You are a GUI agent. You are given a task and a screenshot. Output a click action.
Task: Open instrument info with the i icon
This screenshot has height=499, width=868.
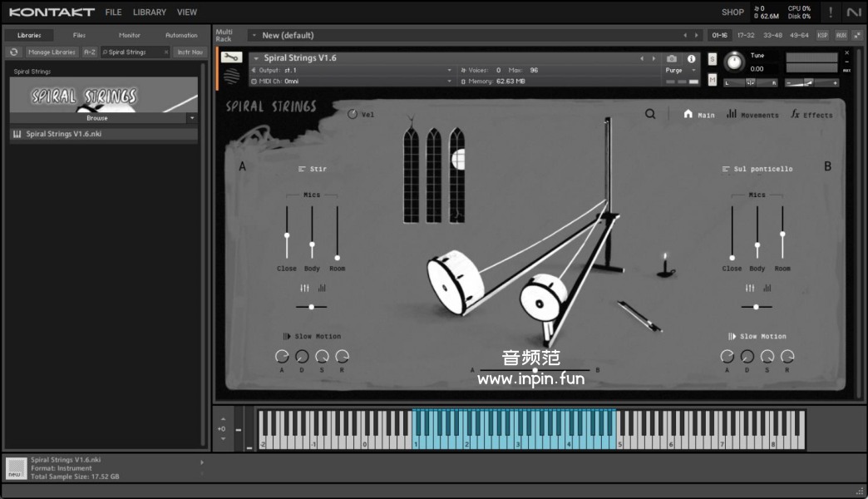click(x=692, y=58)
